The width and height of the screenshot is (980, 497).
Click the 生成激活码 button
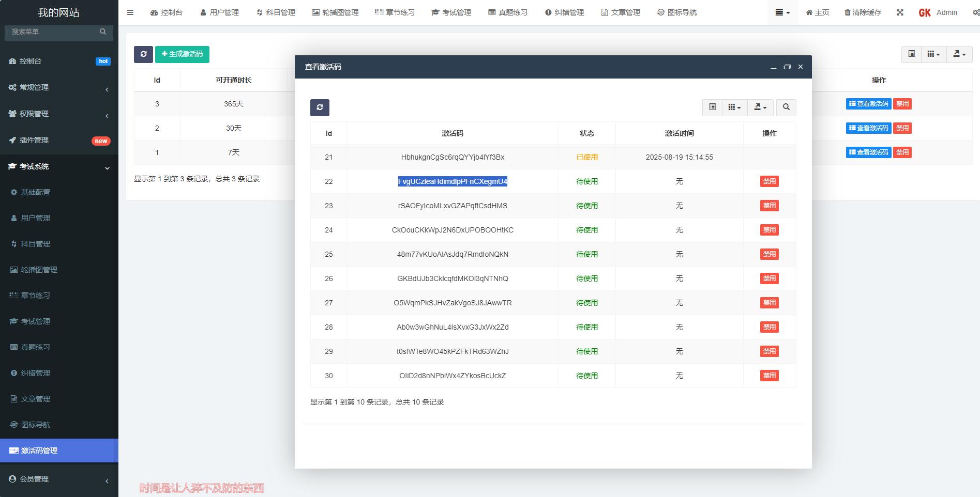[x=182, y=54]
